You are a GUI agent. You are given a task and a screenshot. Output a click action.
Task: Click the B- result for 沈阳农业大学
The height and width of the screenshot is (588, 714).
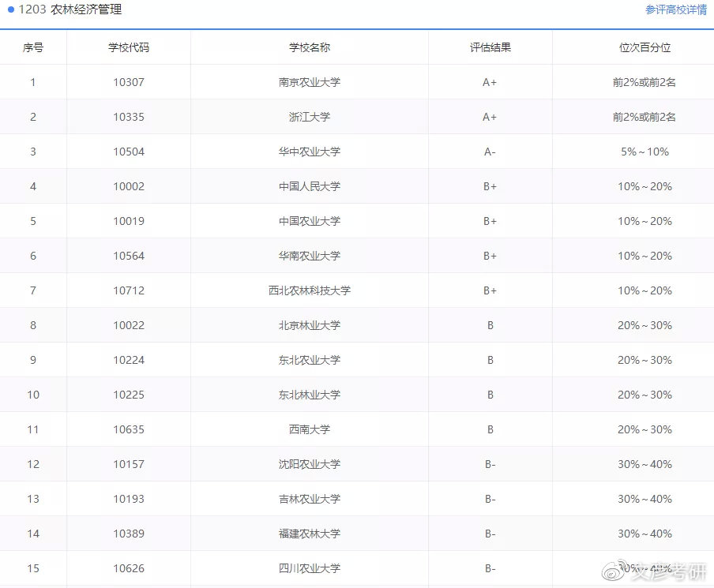(490, 464)
